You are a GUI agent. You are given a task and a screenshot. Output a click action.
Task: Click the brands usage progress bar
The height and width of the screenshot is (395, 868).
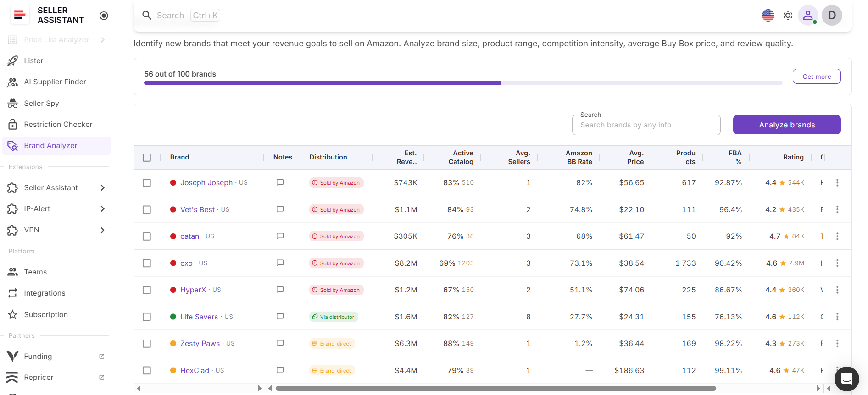pos(463,83)
